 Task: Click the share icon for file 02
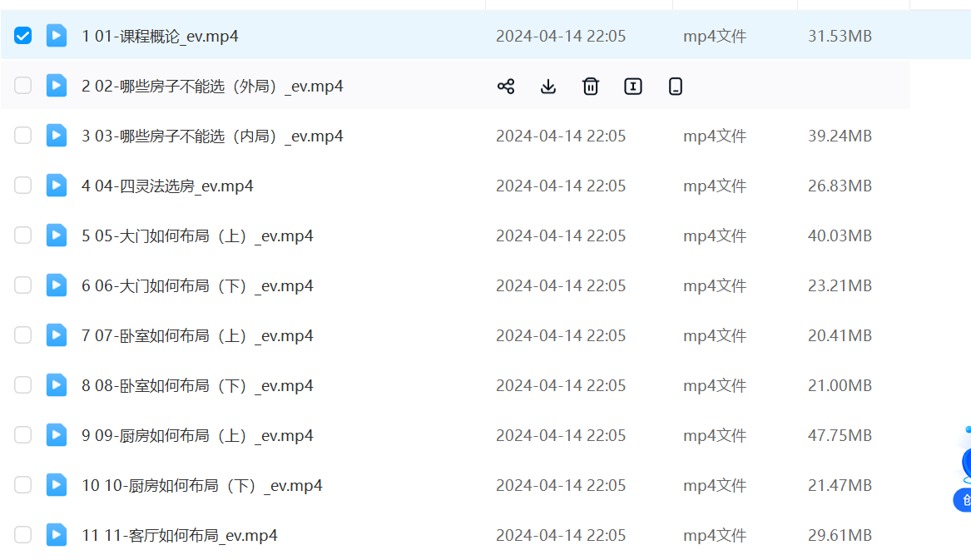[506, 87]
